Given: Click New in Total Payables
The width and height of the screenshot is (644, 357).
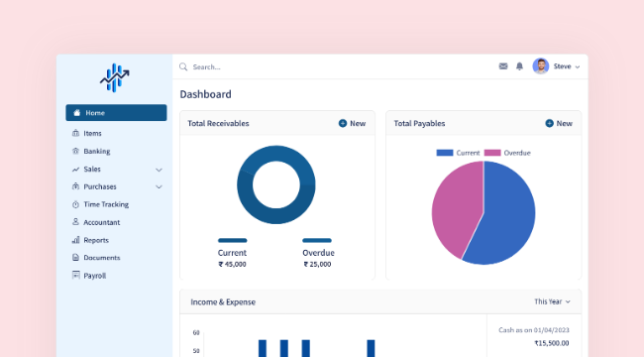Looking at the screenshot, I should [559, 123].
